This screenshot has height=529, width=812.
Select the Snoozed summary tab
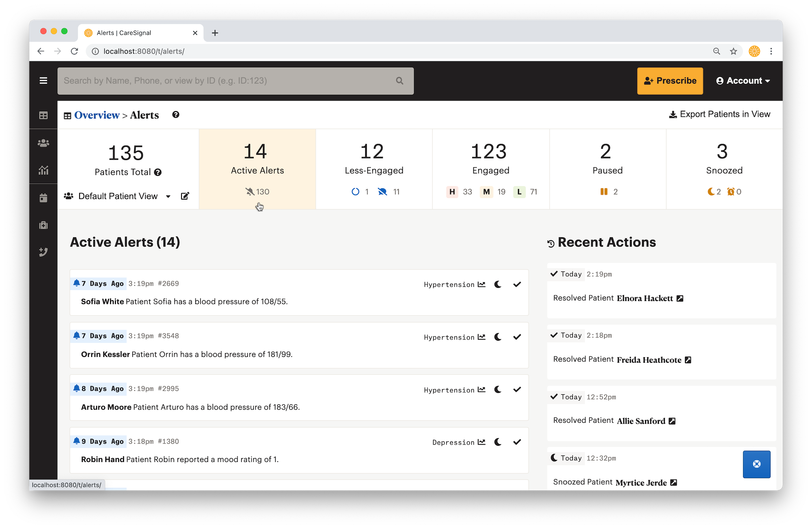pos(724,169)
